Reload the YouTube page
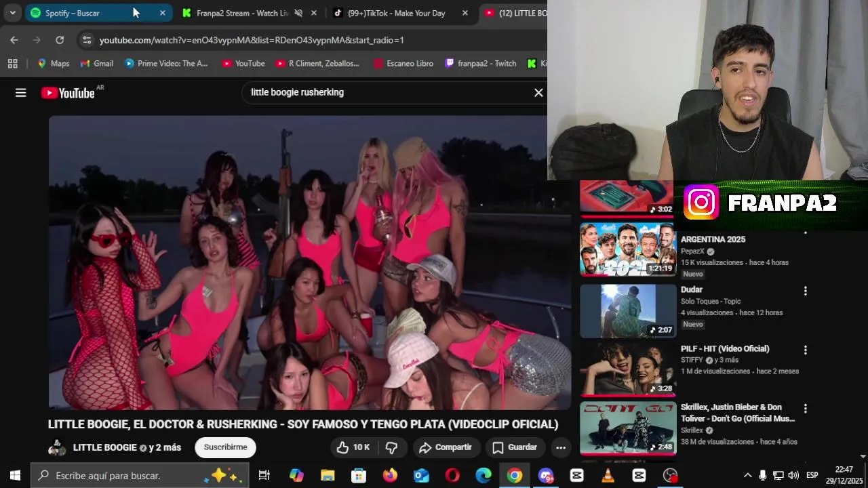Image resolution: width=868 pixels, height=488 pixels. 60,40
